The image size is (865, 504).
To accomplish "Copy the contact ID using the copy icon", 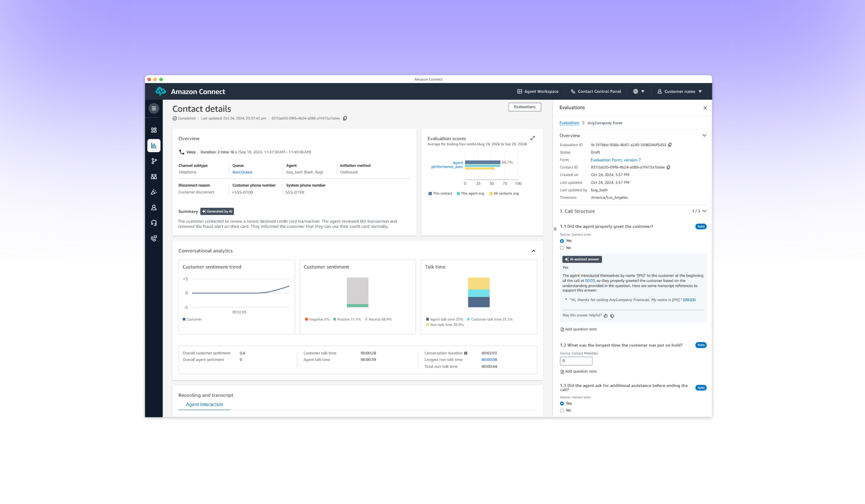I will (x=669, y=167).
